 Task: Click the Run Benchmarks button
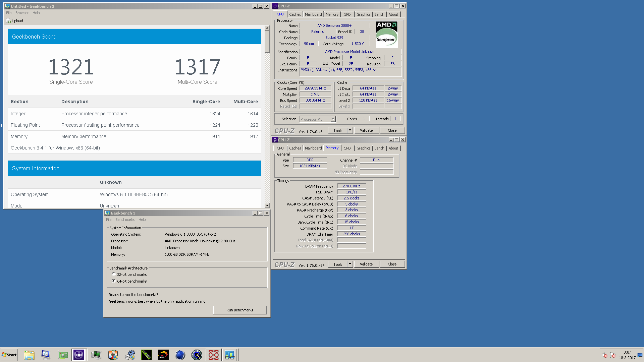[x=240, y=310]
